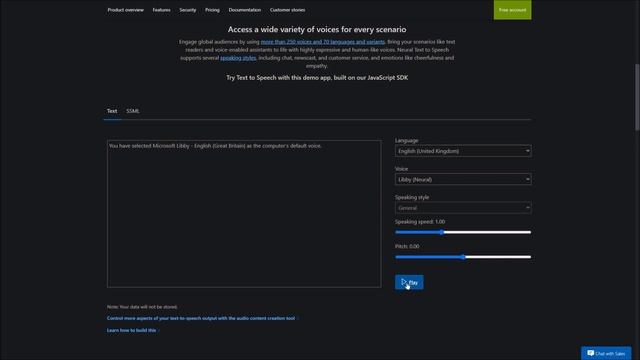Click the 'Pitch: 0.00' label
The width and height of the screenshot is (640, 360).
coord(407,246)
